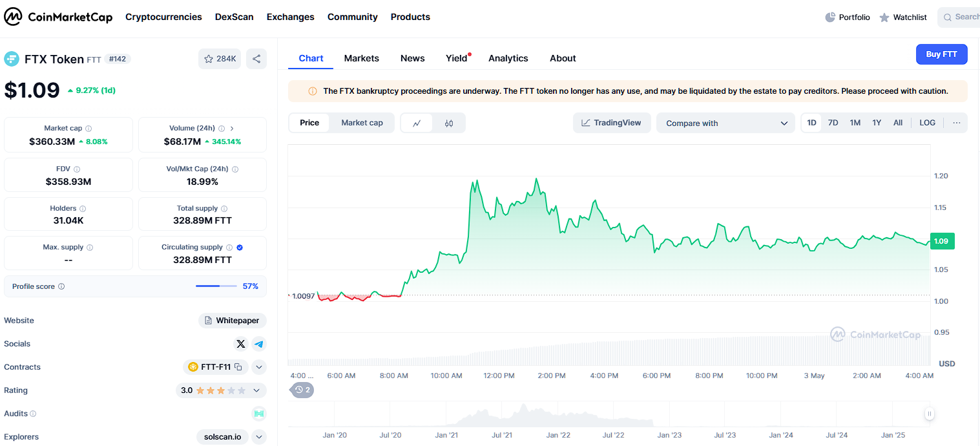Open the Whitepaper link

pyautogui.click(x=233, y=321)
